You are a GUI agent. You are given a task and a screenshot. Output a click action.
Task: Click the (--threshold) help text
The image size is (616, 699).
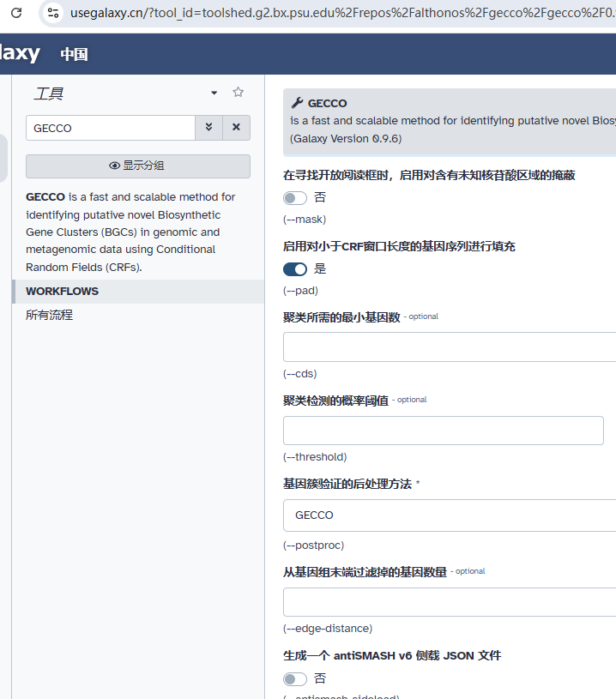pos(315,457)
